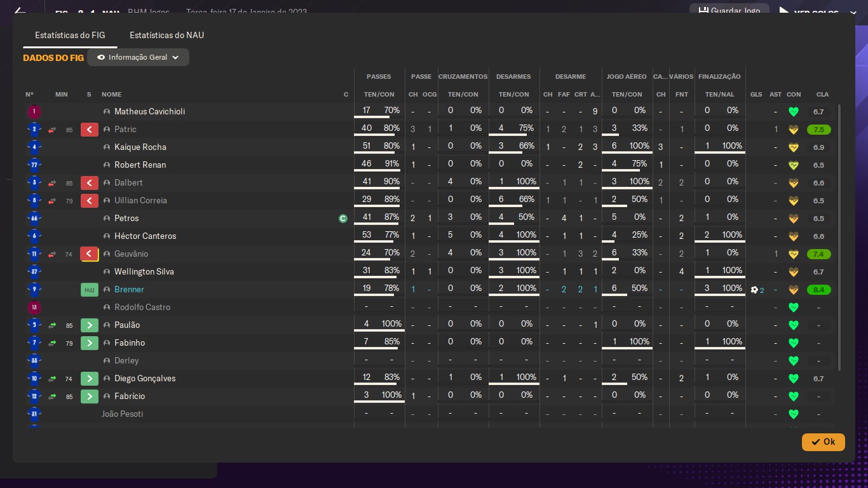Click the player list vertical scrollbar

point(839,238)
